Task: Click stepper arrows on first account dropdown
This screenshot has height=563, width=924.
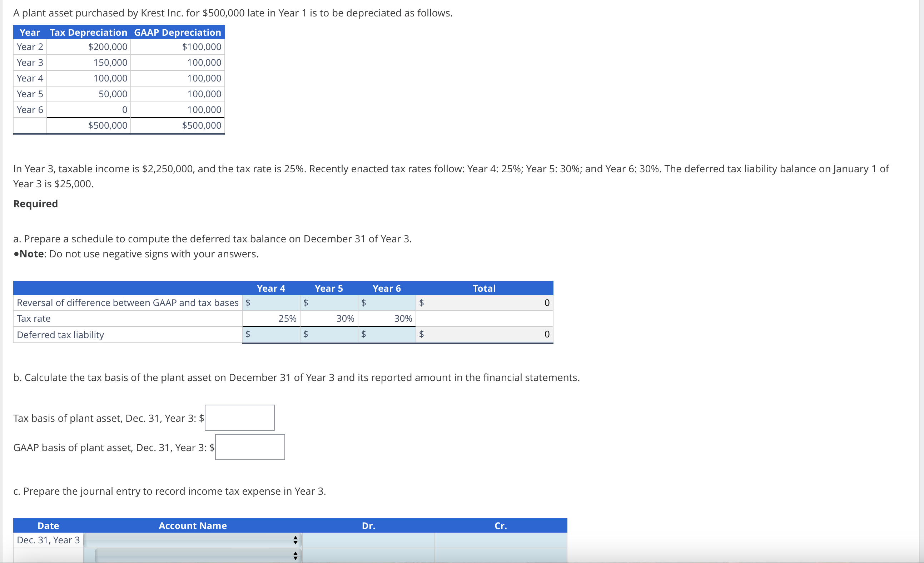Action: (x=295, y=540)
